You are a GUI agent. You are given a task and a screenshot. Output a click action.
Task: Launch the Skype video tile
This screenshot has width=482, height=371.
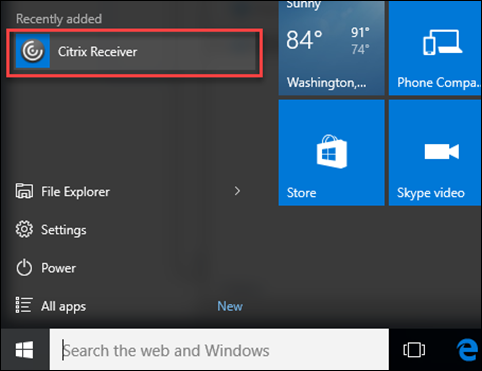click(435, 153)
